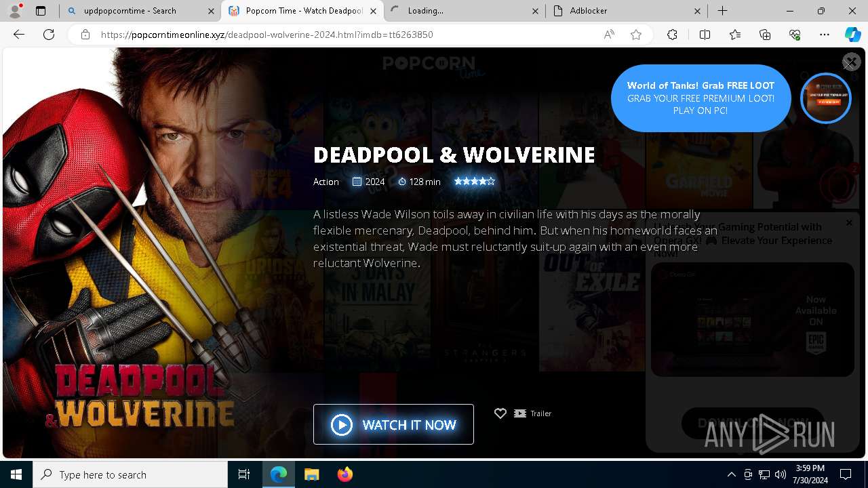
Task: Open tab actions menu
Action: [41, 11]
